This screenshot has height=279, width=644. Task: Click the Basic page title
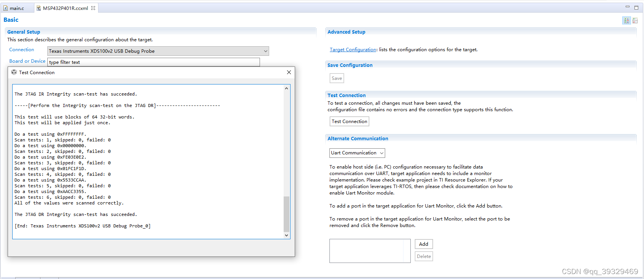coord(11,20)
